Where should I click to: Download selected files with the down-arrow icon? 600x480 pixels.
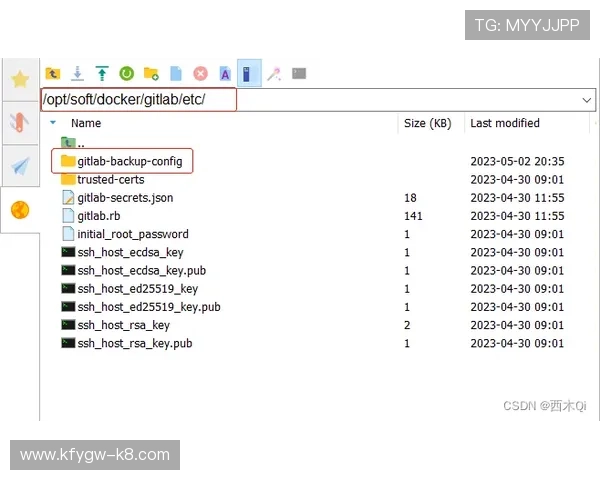click(x=77, y=73)
